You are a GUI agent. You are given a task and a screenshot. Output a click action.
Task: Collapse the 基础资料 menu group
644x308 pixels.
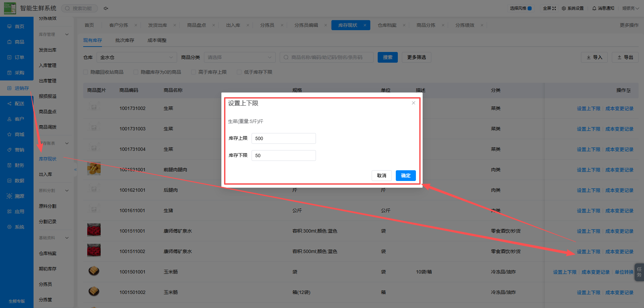[67, 238]
